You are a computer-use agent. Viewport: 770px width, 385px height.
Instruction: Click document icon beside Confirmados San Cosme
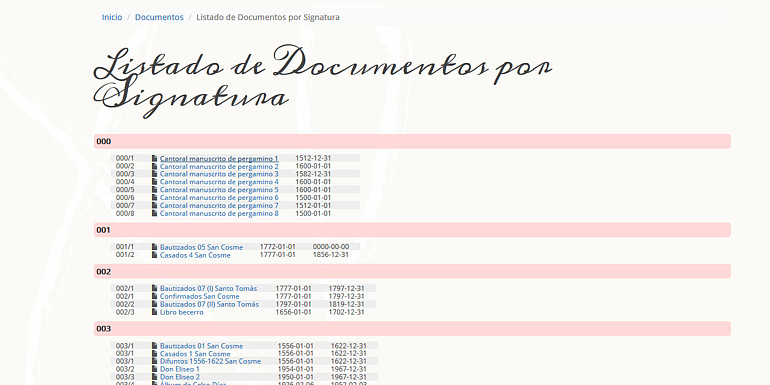point(155,297)
